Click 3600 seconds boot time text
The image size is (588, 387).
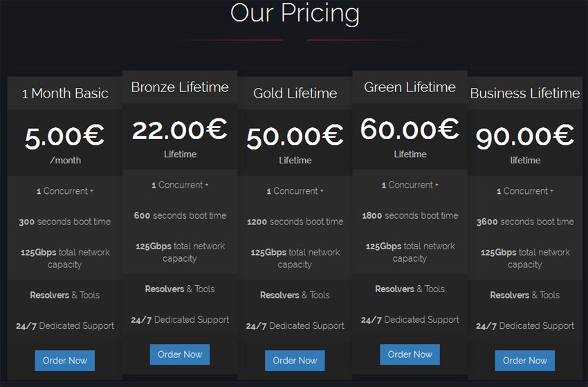524,222
